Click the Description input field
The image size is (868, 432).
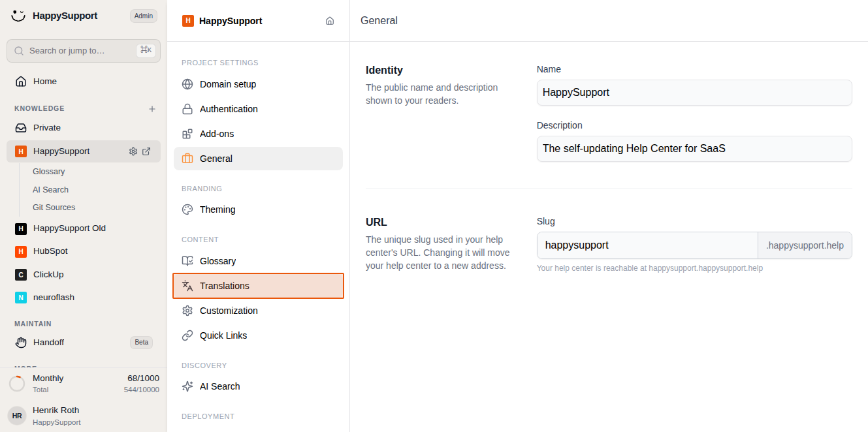pos(694,149)
